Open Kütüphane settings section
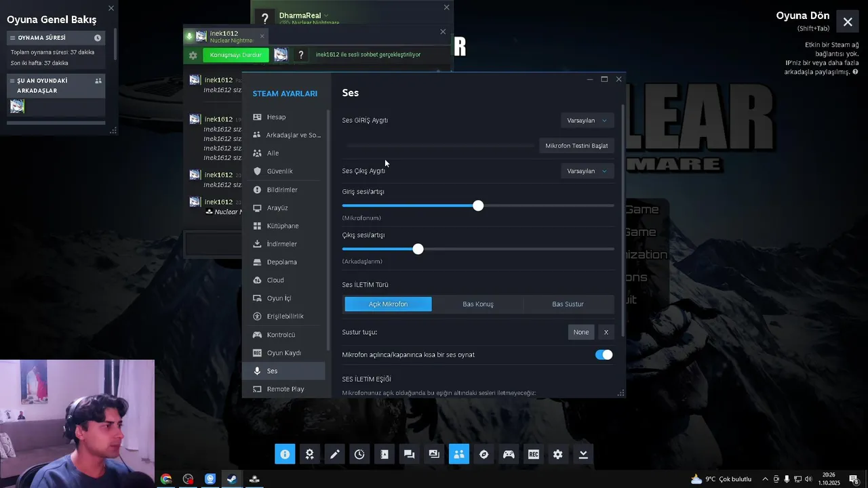 point(284,226)
